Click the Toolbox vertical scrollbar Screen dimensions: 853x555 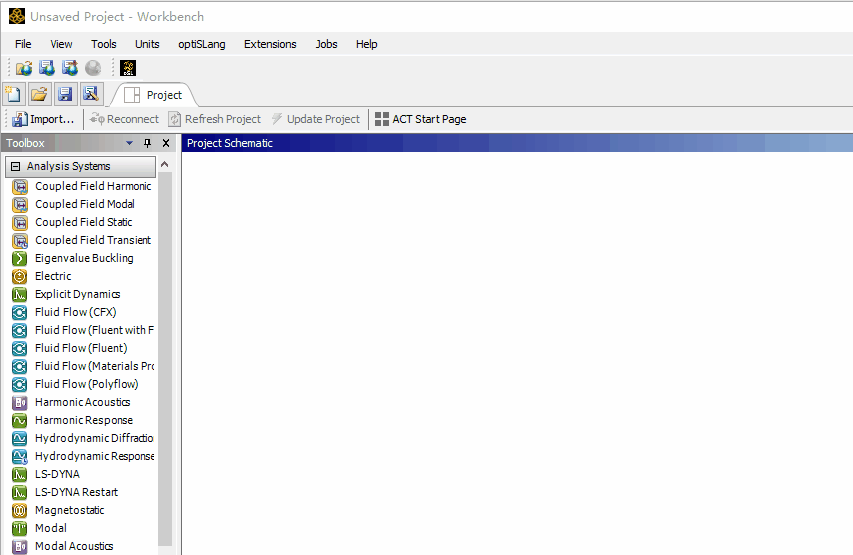[165, 360]
